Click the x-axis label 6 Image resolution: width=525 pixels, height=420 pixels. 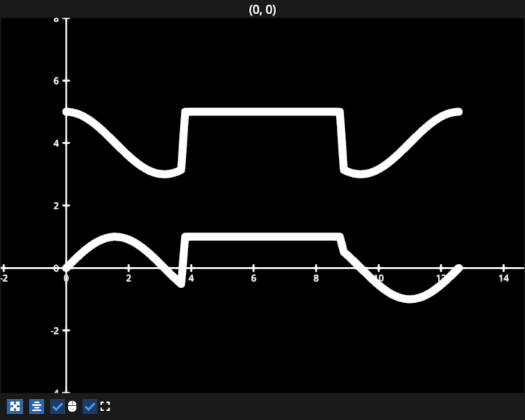coord(253,278)
